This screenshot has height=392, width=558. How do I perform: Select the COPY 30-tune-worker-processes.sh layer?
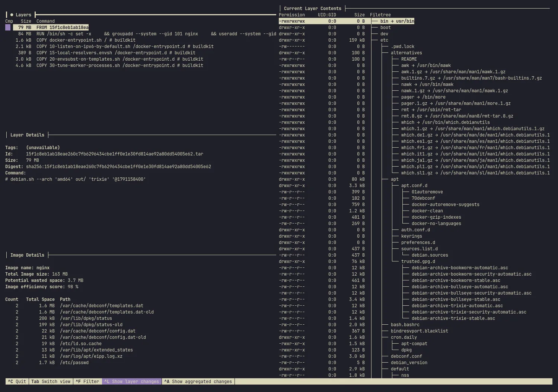pos(109,65)
